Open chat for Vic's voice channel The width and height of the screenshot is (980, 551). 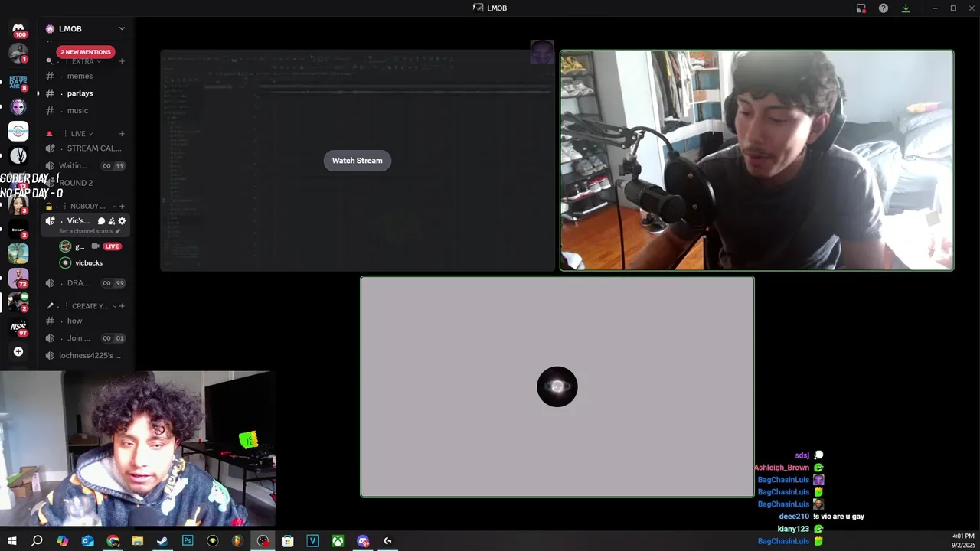coord(101,221)
